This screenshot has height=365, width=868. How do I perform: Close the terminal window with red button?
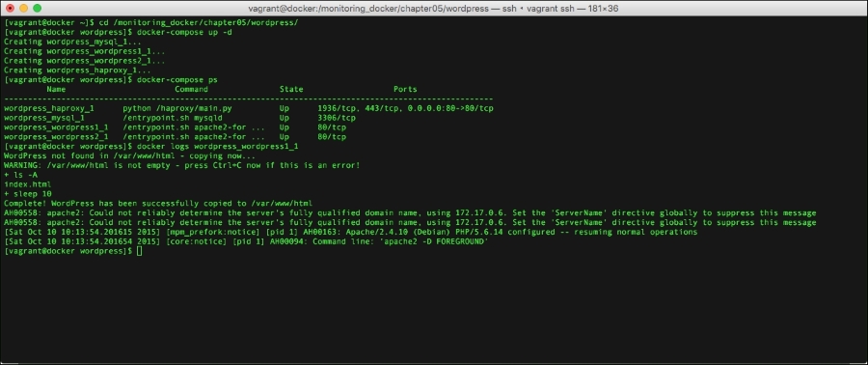coord(10,9)
